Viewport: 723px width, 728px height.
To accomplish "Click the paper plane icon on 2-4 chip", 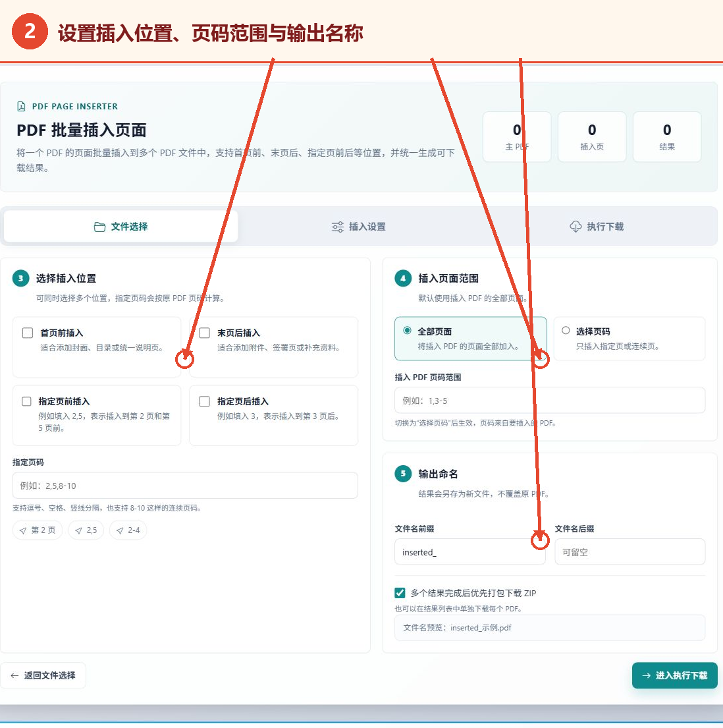I will tap(120, 530).
